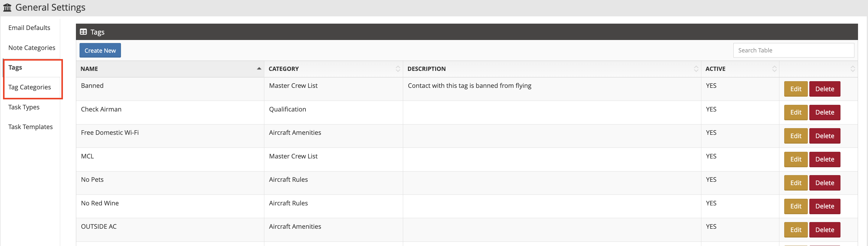Toggle sort arrows on actions column
The width and height of the screenshot is (868, 246).
[x=853, y=69]
